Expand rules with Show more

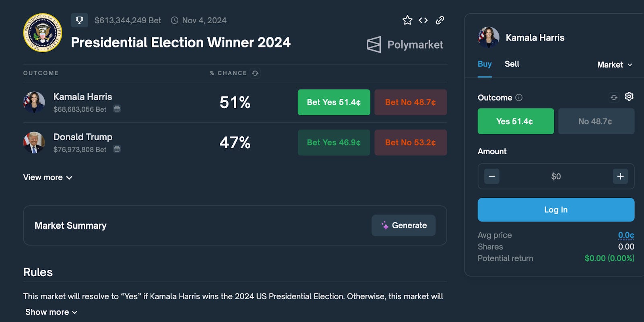(51, 312)
